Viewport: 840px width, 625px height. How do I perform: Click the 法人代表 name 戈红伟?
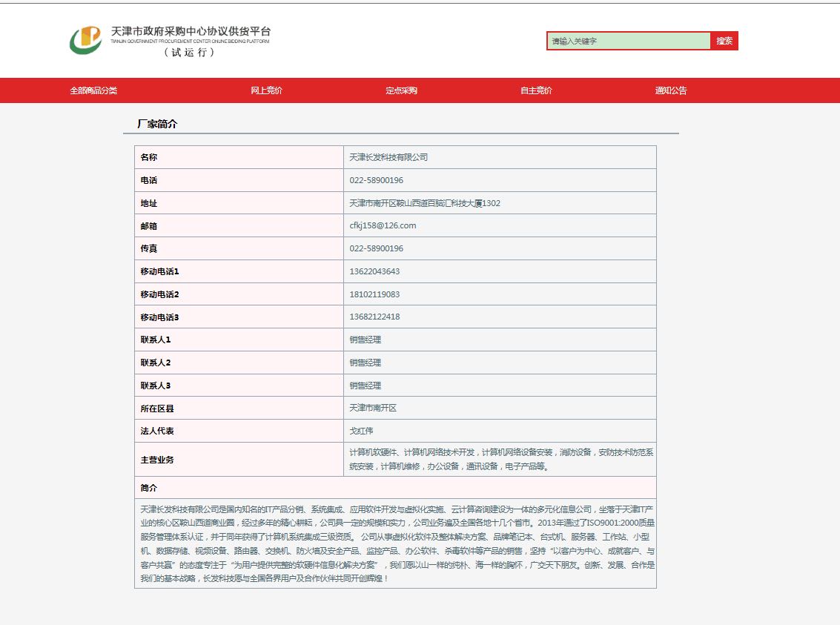tap(362, 431)
